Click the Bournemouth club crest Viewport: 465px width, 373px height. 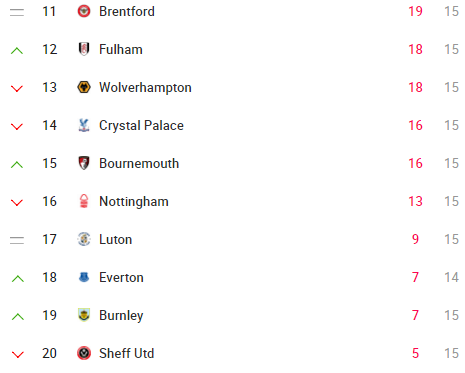click(x=84, y=163)
